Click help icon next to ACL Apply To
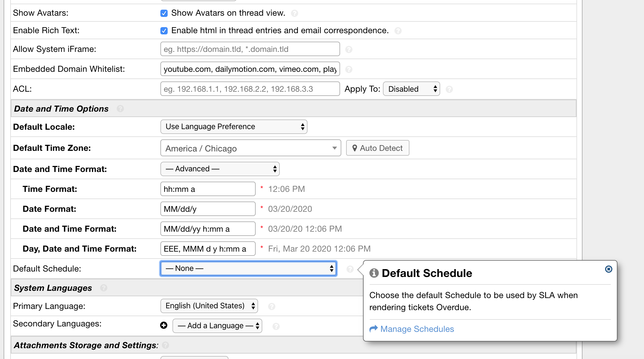644x359 pixels. click(x=449, y=89)
